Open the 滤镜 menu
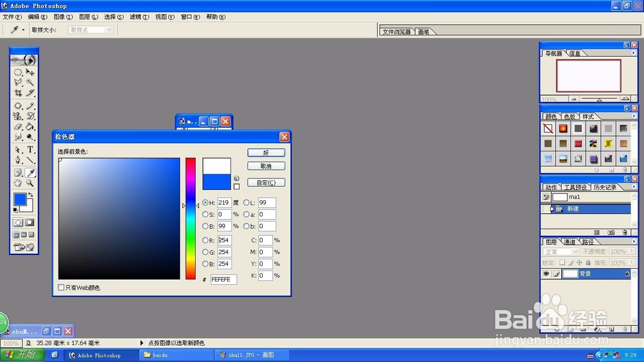This screenshot has height=362, width=644. coord(139,17)
